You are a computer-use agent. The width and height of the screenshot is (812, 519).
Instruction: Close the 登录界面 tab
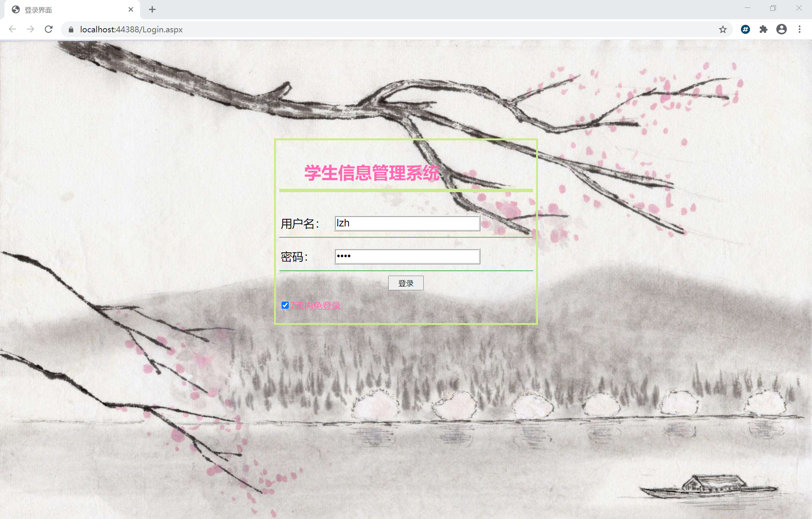point(130,9)
